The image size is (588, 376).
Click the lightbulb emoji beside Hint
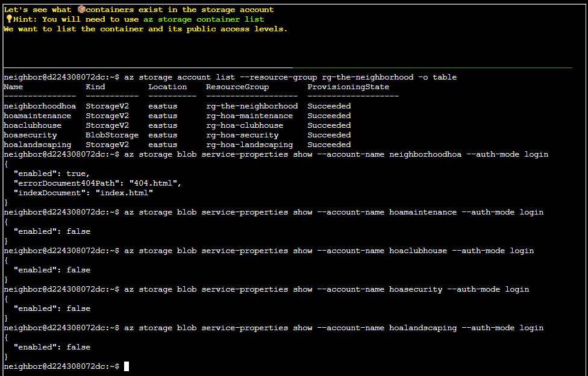click(8, 19)
